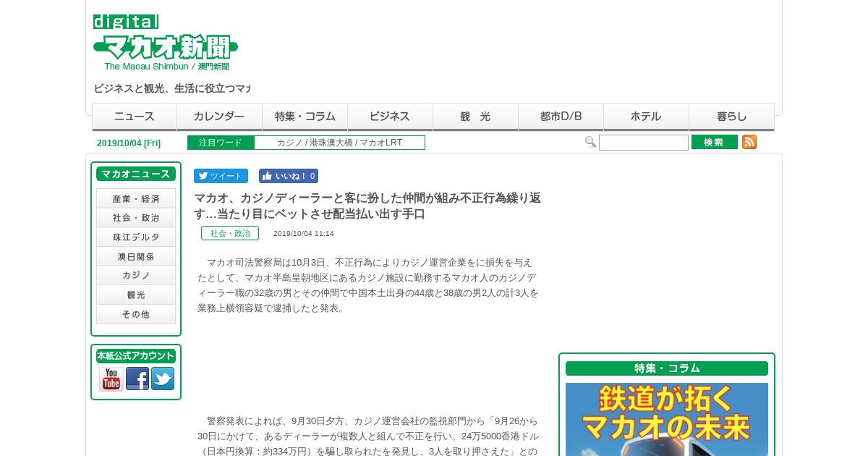Open the YouTube official account
Viewport: 868px width, 456px height.
(x=111, y=379)
